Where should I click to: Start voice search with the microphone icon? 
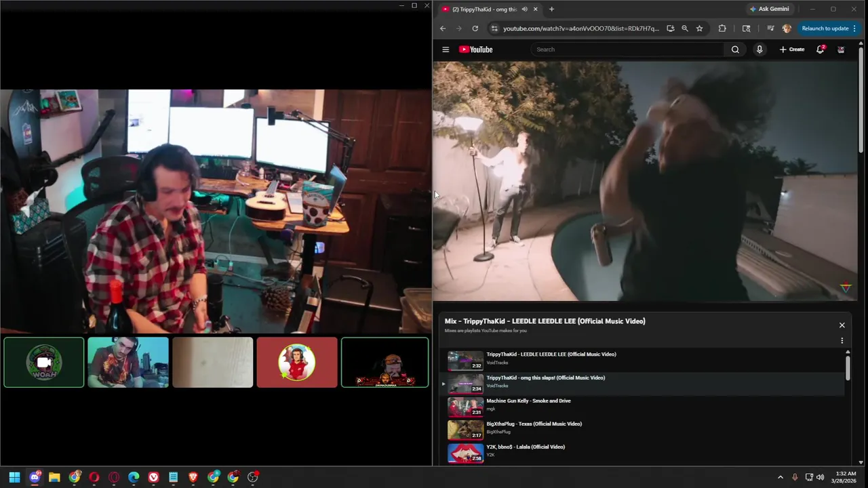[x=759, y=49]
